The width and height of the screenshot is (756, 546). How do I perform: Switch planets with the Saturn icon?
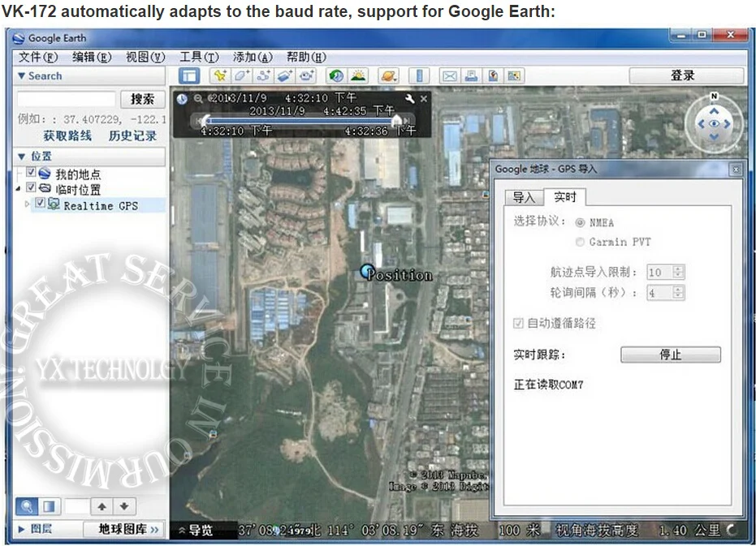point(388,75)
